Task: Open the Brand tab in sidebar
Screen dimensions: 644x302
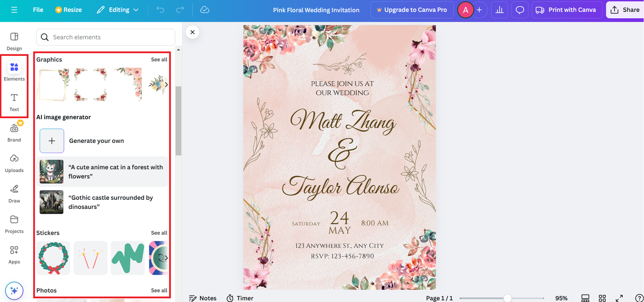Action: 14,133
